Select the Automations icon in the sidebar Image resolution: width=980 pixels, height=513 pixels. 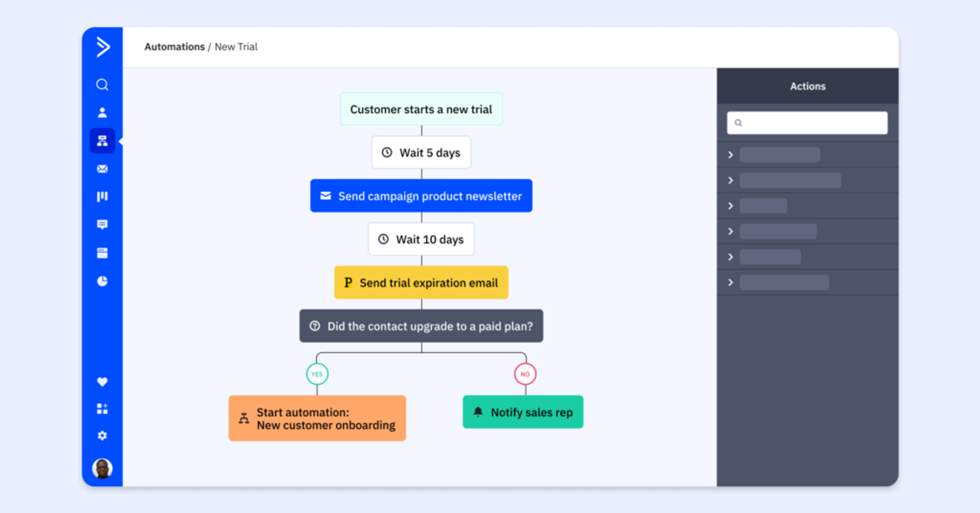102,141
